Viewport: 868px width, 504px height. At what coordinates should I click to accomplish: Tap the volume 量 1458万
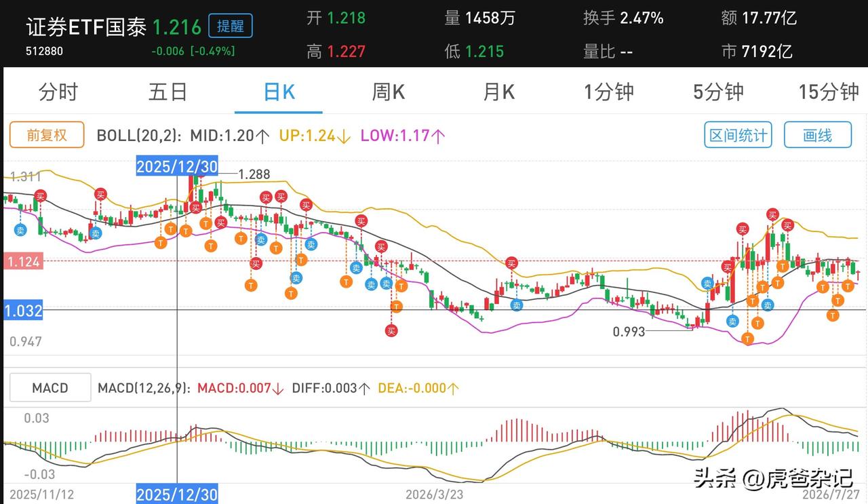point(479,18)
